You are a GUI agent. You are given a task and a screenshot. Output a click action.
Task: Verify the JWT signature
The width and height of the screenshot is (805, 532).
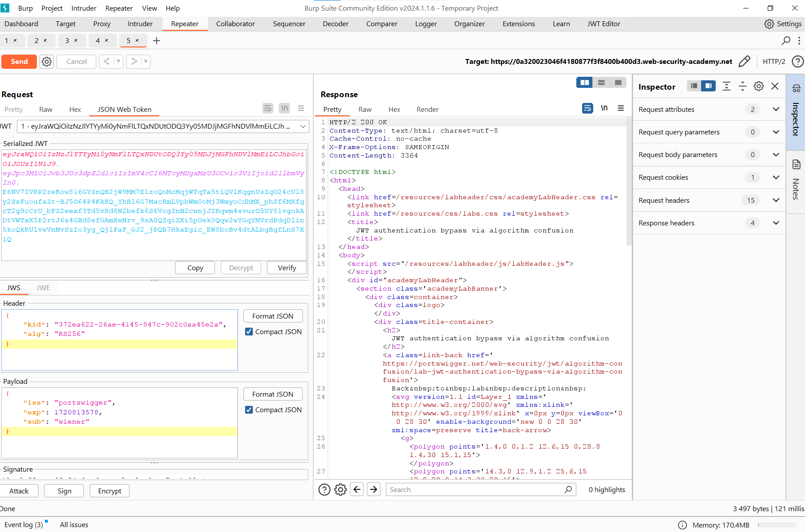pos(287,268)
